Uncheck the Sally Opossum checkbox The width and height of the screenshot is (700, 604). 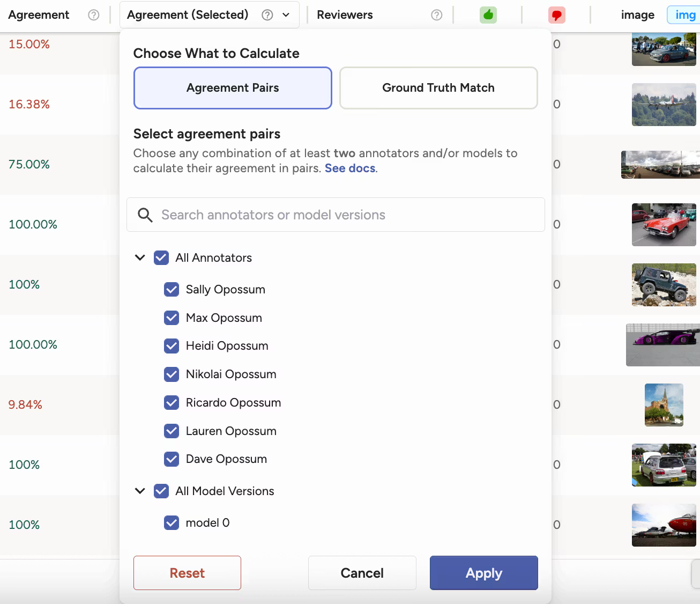pos(172,289)
